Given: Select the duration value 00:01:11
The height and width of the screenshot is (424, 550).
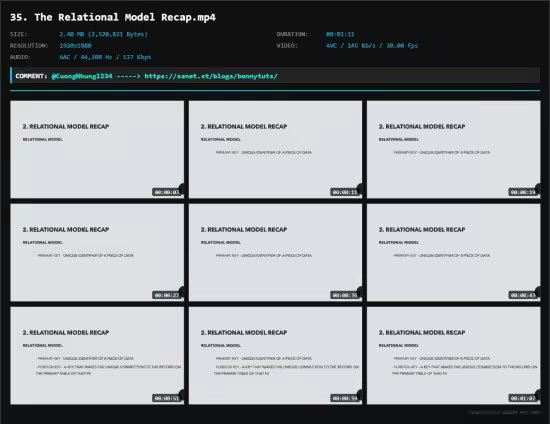Looking at the screenshot, I should 340,34.
